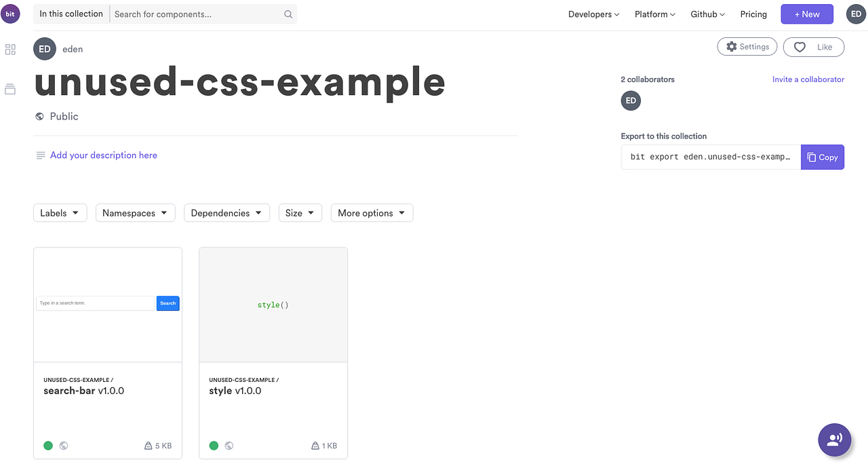Click the public globe toggle on style card

[229, 446]
